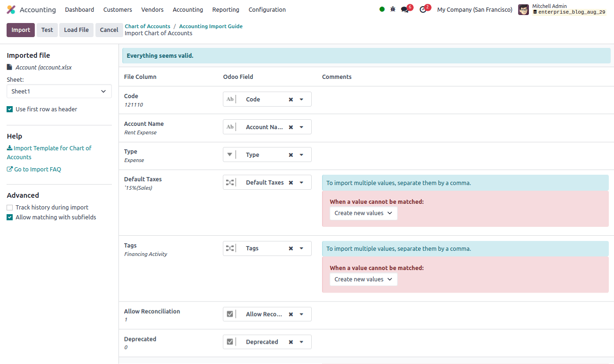
Task: Disable Allow matching with subfields
Action: point(10,217)
